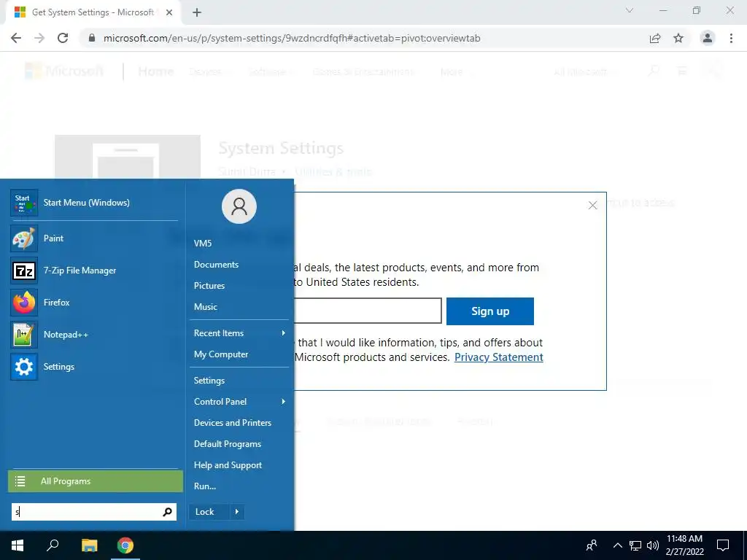Reload the current page

(x=63, y=38)
